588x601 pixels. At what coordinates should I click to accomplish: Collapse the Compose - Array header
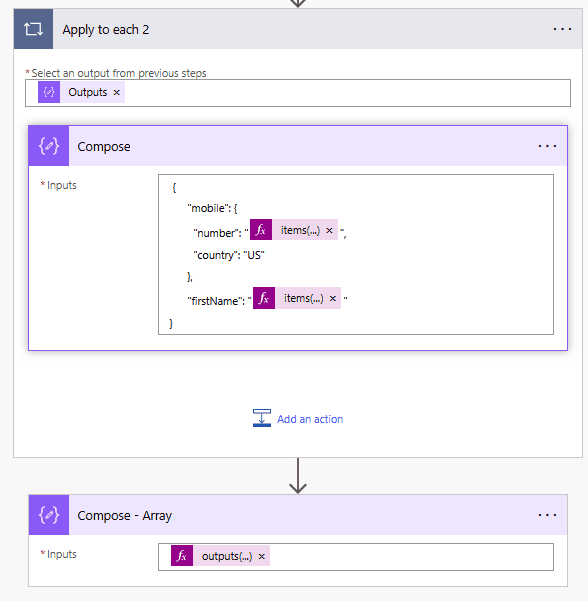tap(298, 515)
